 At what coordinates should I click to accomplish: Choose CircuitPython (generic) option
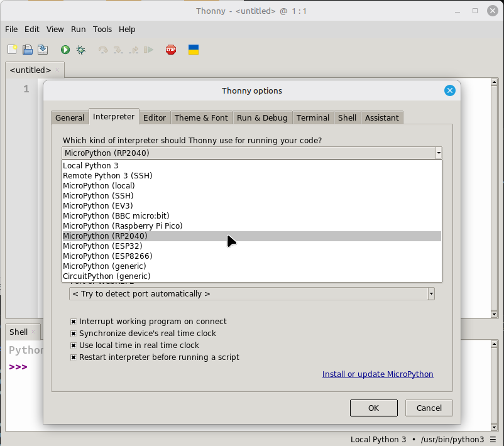[251, 276]
